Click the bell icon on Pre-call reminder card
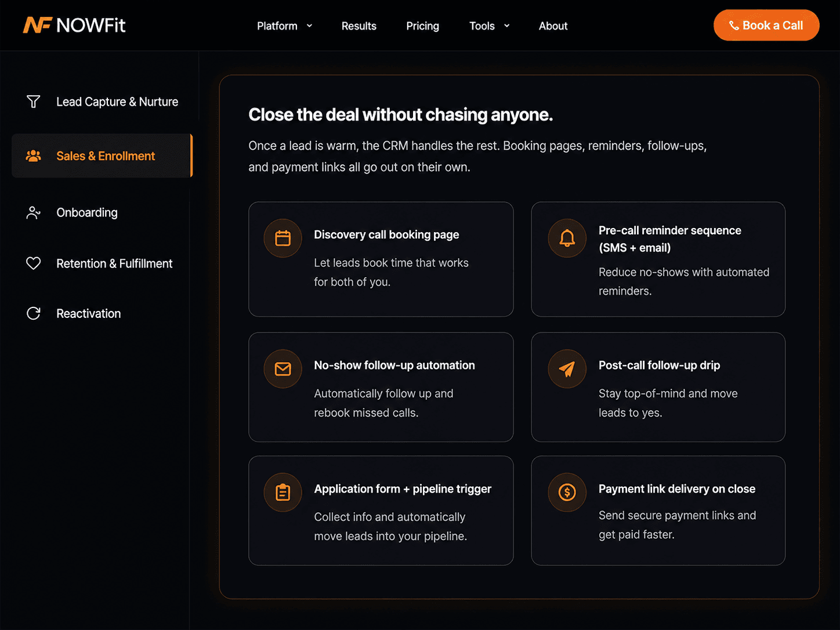Image resolution: width=840 pixels, height=630 pixels. [567, 238]
